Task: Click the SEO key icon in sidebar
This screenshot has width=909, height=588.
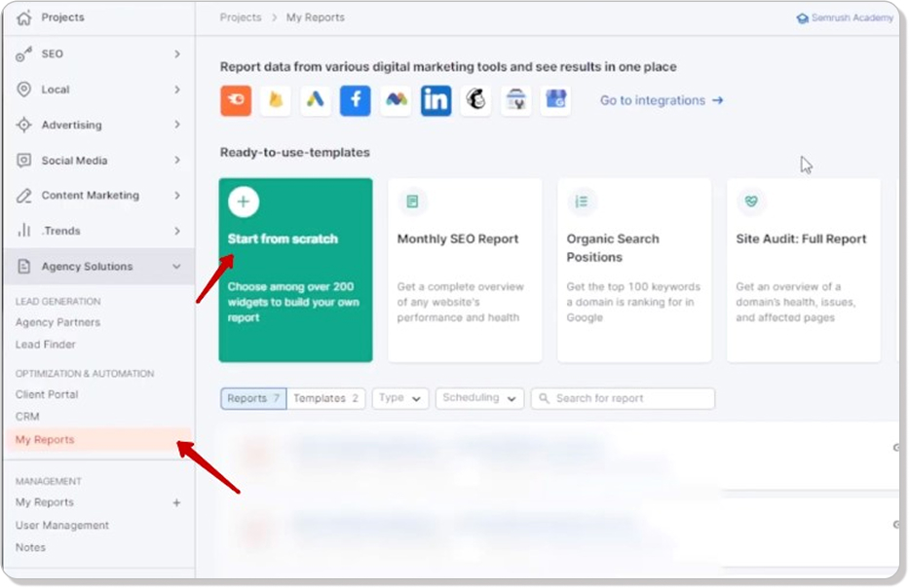Action: [x=23, y=54]
